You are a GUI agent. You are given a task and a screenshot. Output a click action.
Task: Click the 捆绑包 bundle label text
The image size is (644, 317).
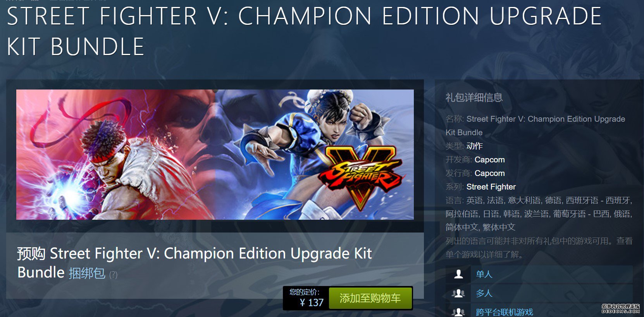click(87, 273)
